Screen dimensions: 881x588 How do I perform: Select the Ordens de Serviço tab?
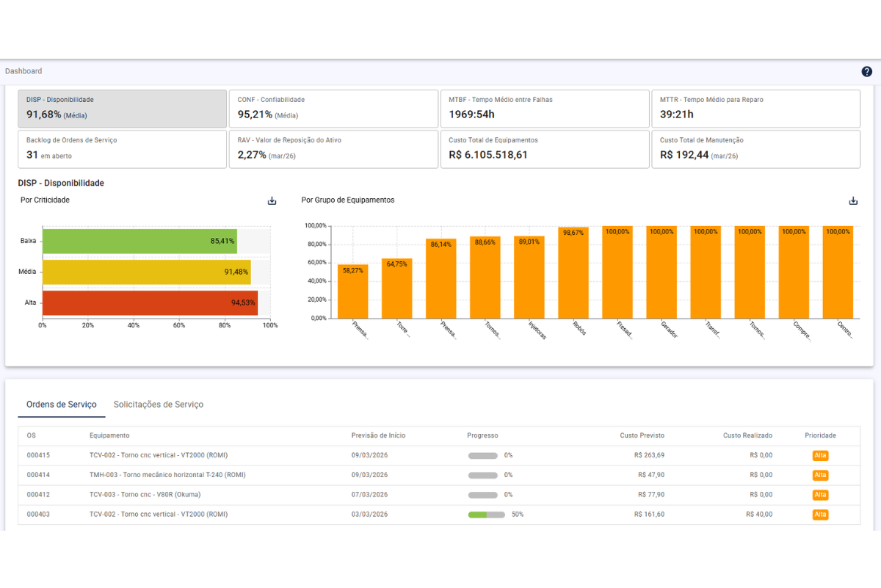pos(62,404)
